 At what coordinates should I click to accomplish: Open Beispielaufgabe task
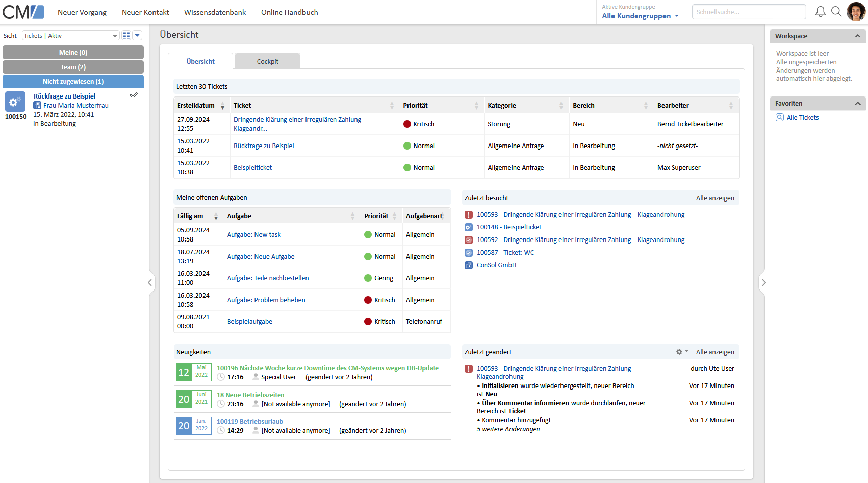click(249, 321)
